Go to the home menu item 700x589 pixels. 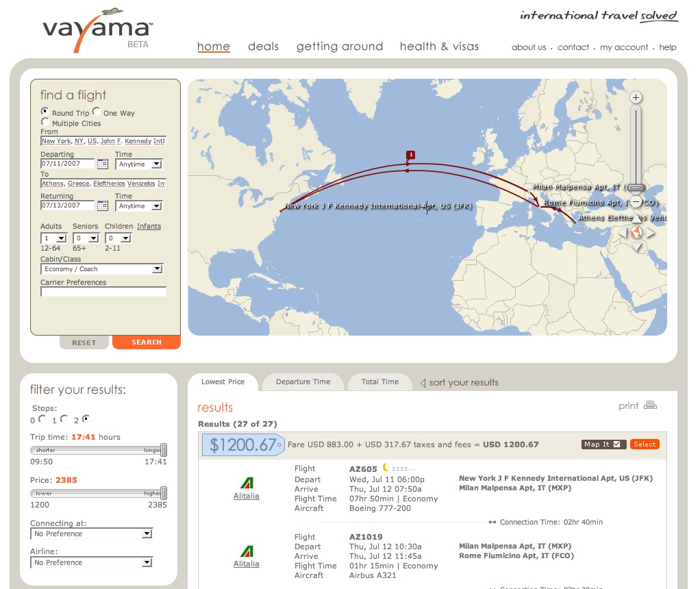(214, 46)
